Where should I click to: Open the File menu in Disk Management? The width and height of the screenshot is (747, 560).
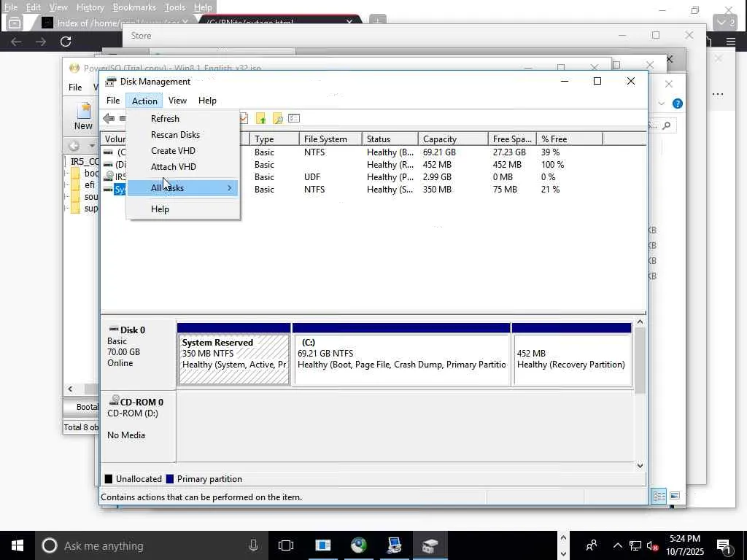113,101
